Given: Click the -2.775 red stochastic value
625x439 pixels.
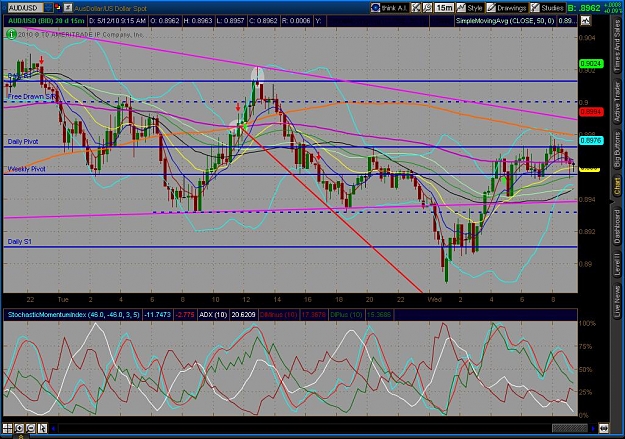Looking at the screenshot, I should (185, 315).
